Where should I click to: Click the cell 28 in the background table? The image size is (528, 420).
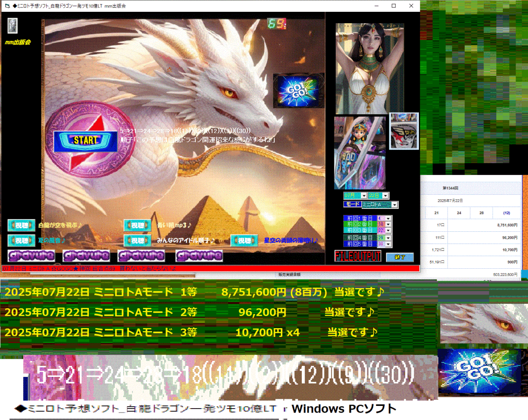481,213
